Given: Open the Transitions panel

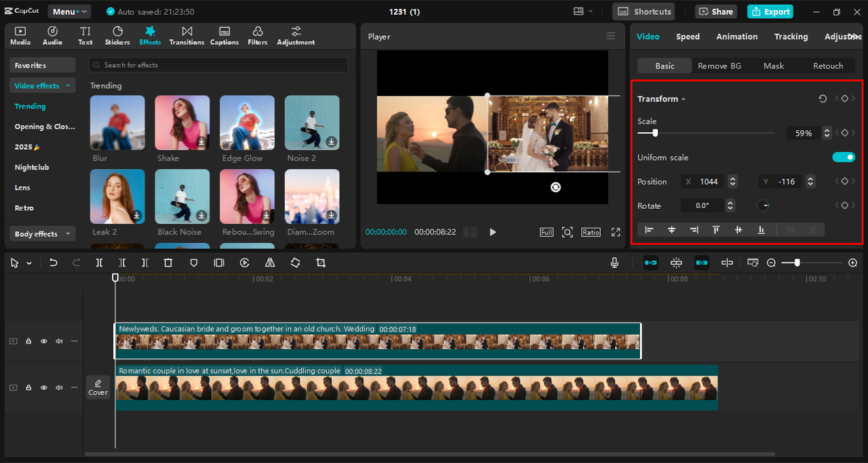Looking at the screenshot, I should [x=187, y=36].
